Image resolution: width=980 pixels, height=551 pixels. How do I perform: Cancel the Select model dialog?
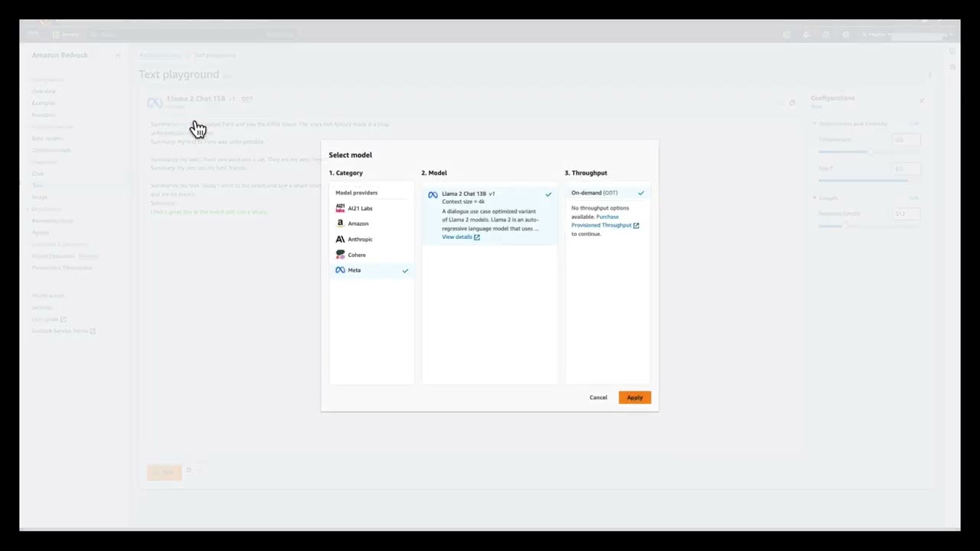click(598, 397)
